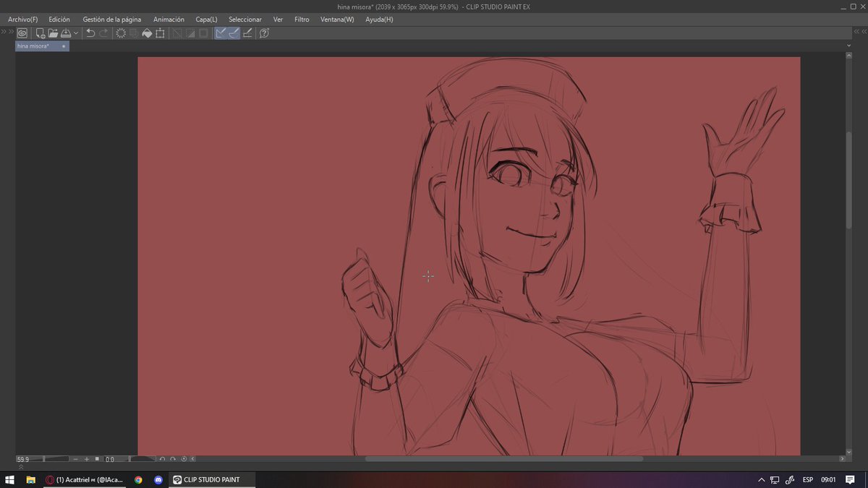Viewport: 868px width, 488px height.
Task: Zoom out with minus button
Action: click(x=76, y=459)
